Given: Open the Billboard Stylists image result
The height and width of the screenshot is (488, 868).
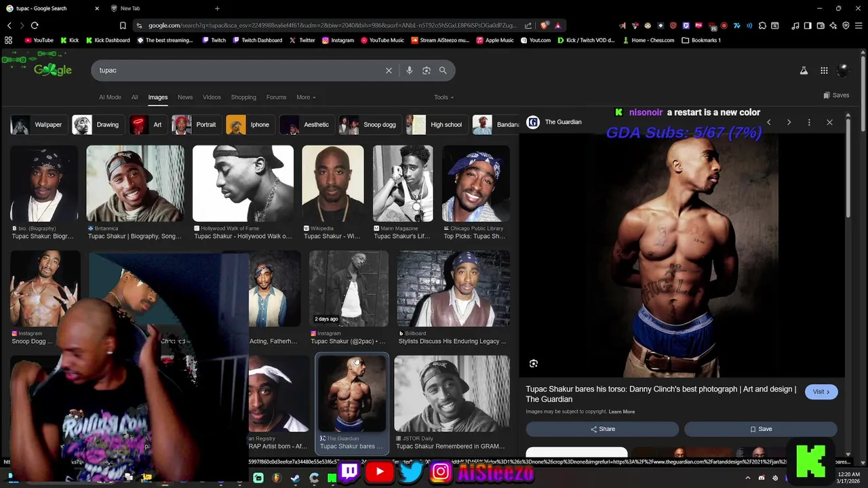Looking at the screenshot, I should (453, 298).
